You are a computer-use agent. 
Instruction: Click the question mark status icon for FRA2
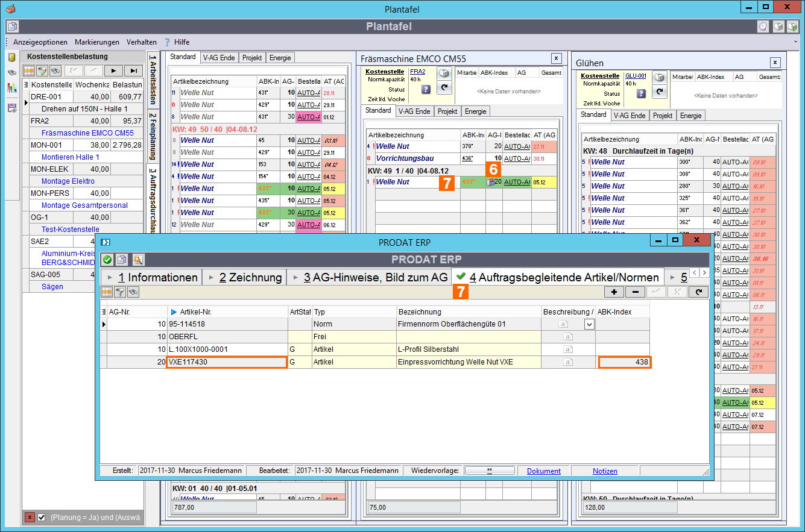click(426, 89)
